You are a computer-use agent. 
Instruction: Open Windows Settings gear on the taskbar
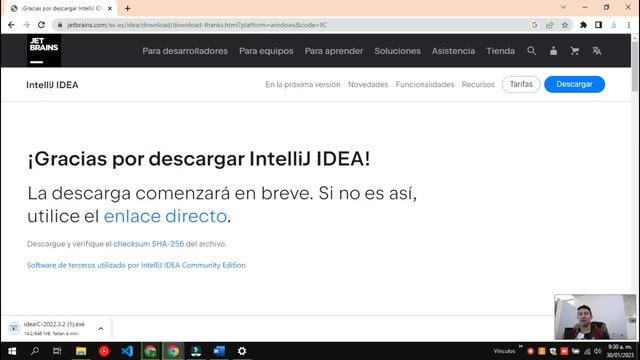pos(242,351)
